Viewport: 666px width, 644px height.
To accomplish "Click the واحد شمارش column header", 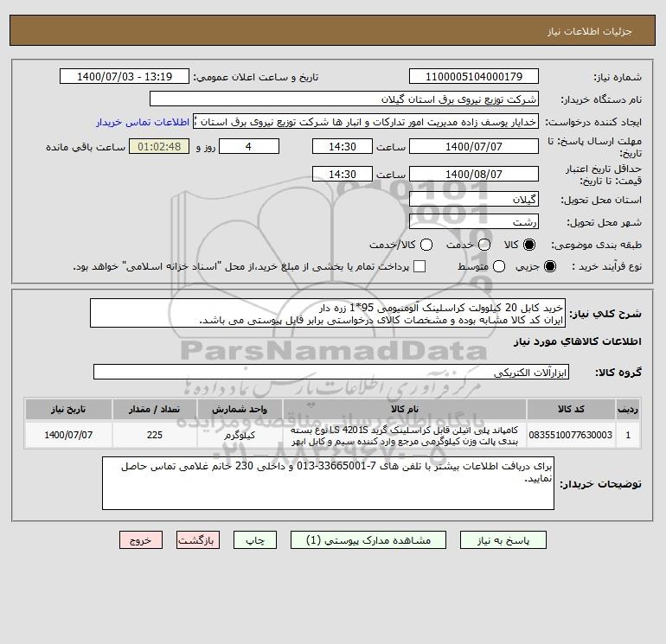I will 240,409.
